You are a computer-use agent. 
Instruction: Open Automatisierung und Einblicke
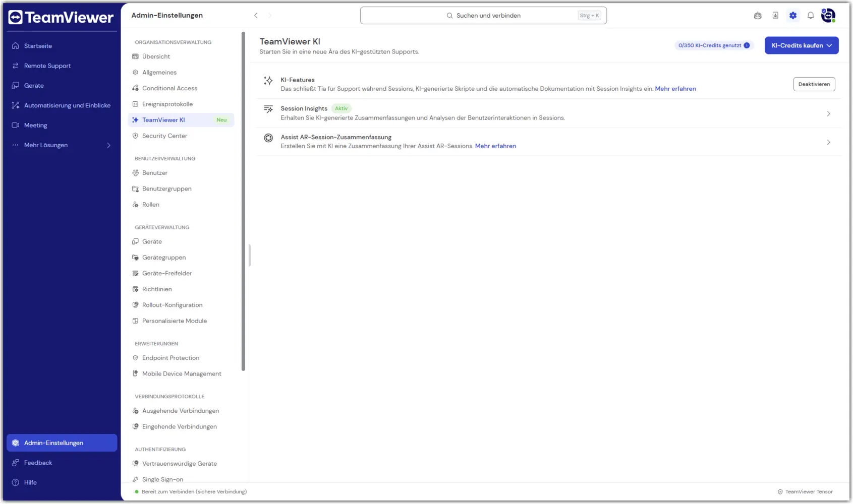[x=62, y=105]
